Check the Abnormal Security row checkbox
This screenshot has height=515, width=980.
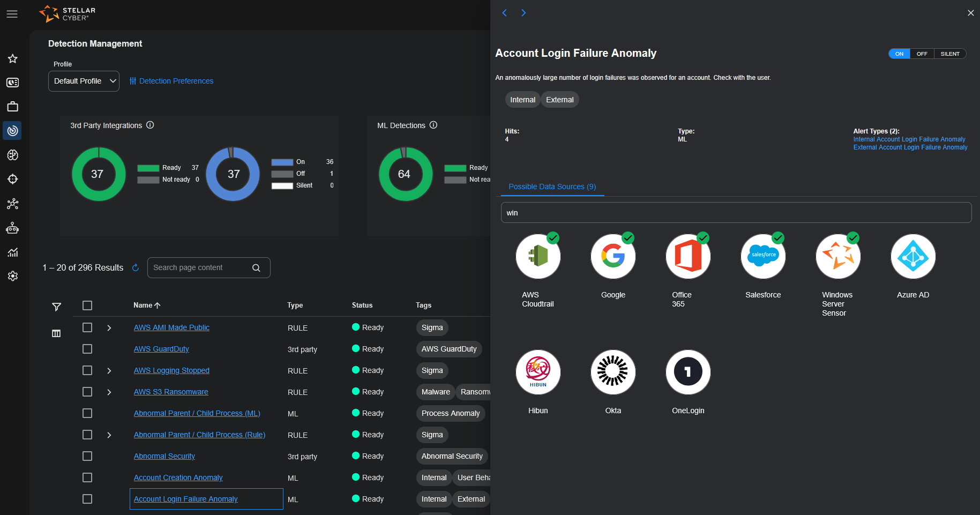[87, 456]
